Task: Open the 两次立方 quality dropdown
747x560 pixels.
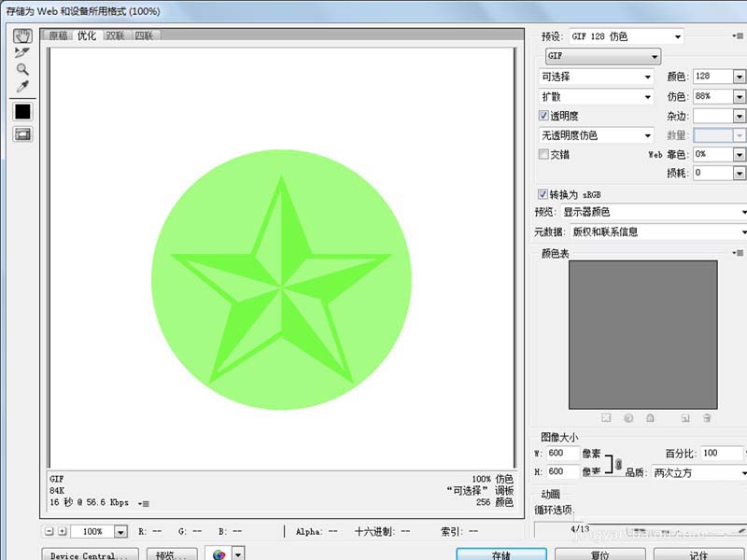Action: pos(698,472)
